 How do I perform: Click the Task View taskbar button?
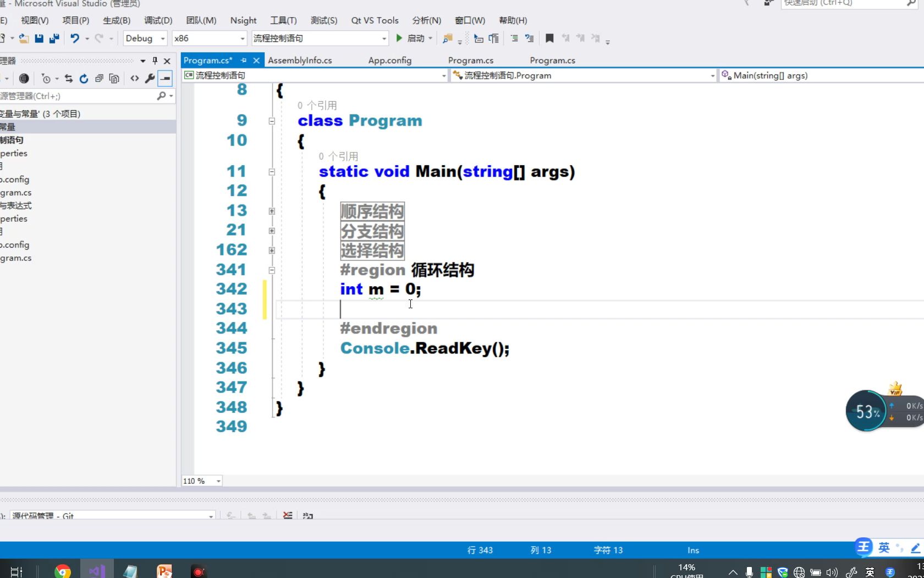tap(16, 571)
